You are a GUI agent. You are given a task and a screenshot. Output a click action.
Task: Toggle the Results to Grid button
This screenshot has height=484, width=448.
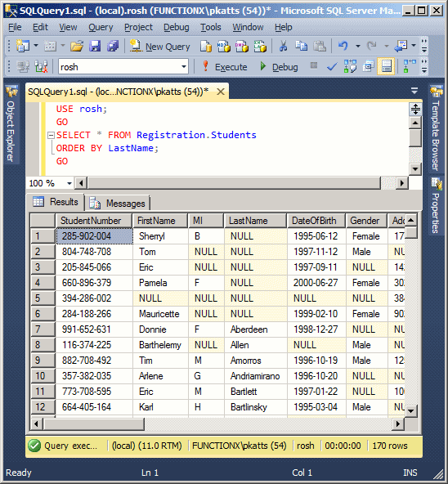coord(386,66)
